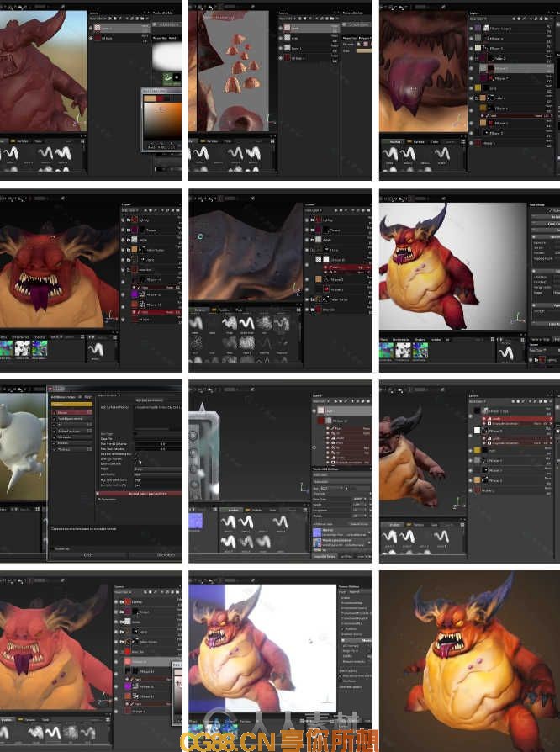Select third brush preset in horn spikes screenshot shelf
Viewport: 560px width, 752px height.
(x=252, y=154)
